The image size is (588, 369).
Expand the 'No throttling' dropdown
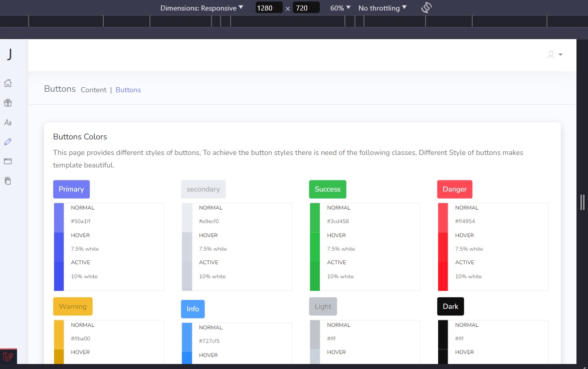point(382,8)
